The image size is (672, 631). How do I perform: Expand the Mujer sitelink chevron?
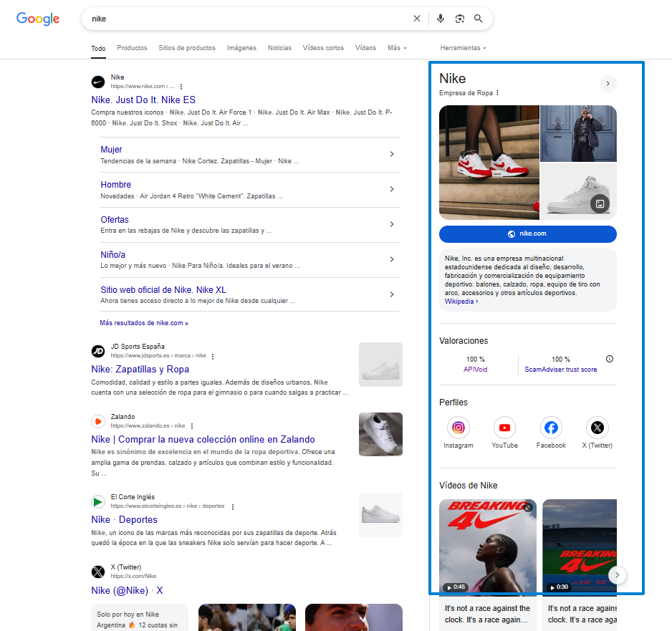[392, 154]
